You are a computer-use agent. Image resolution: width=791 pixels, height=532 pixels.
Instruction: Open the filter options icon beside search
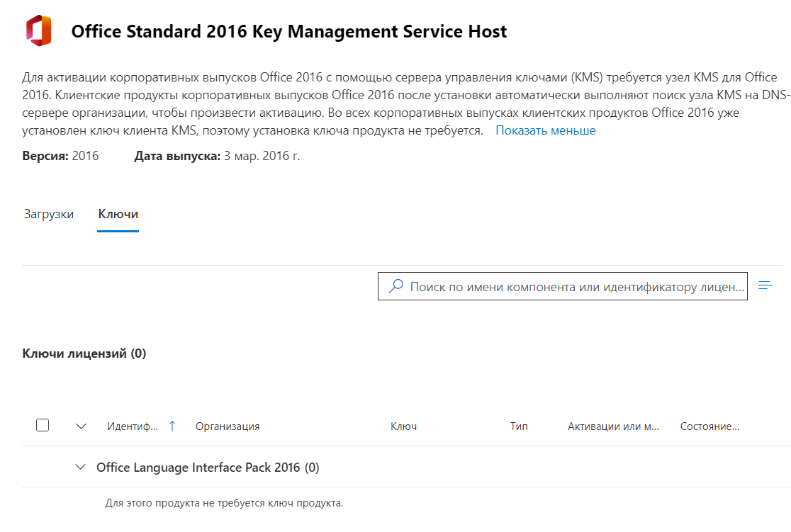point(765,285)
